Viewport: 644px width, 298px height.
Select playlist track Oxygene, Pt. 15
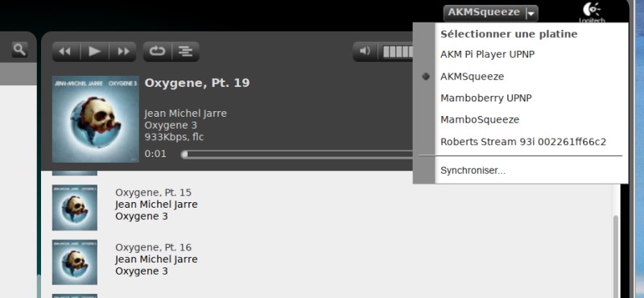tap(153, 192)
